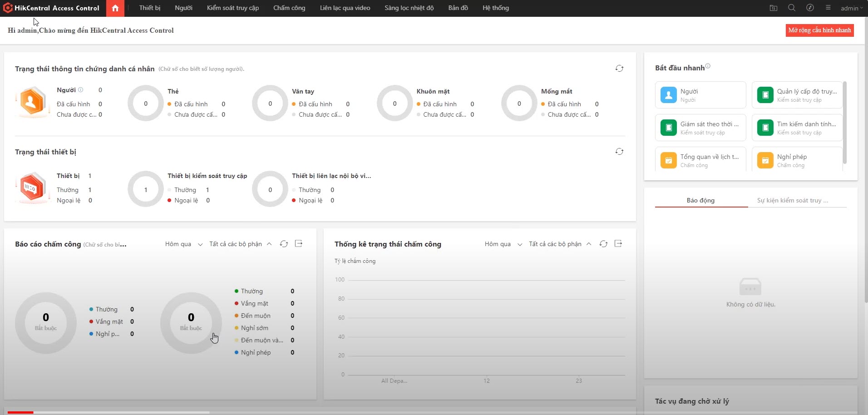Click the Người quick start card
Image resolution: width=868 pixels, height=415 pixels.
(700, 95)
